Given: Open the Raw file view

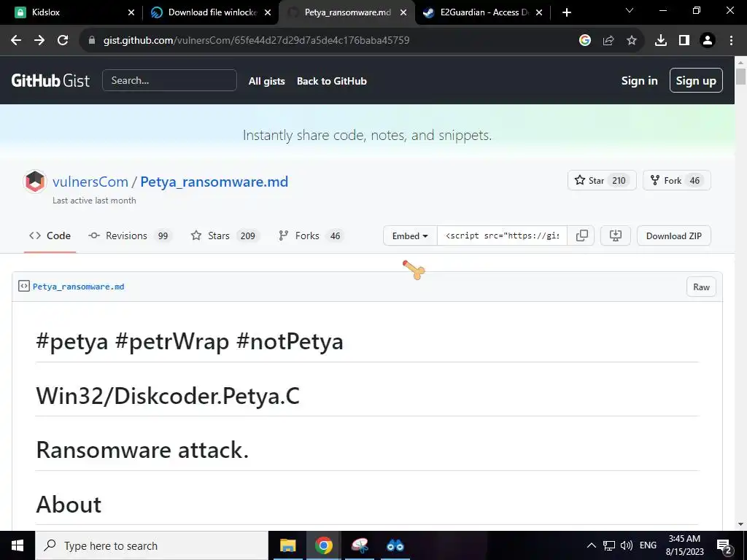Looking at the screenshot, I should coord(701,287).
